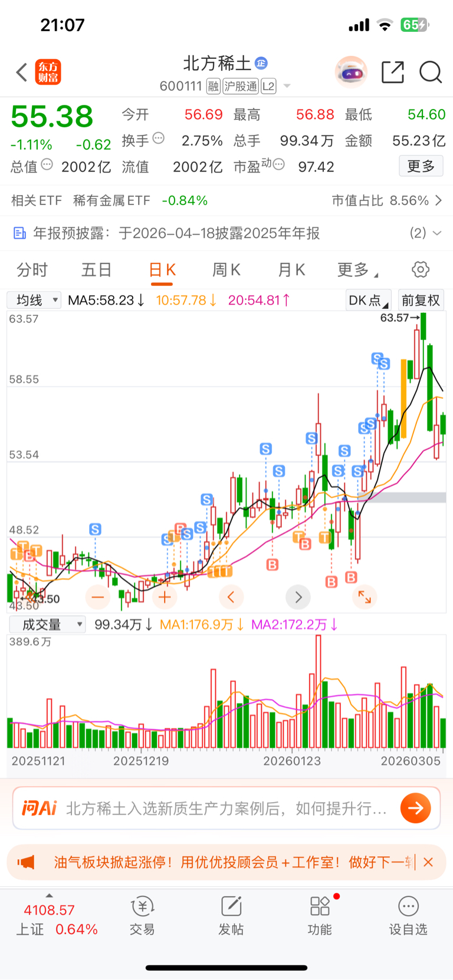453x980 pixels.
Task: Tap the info icon beside 总值
Action: [x=47, y=165]
